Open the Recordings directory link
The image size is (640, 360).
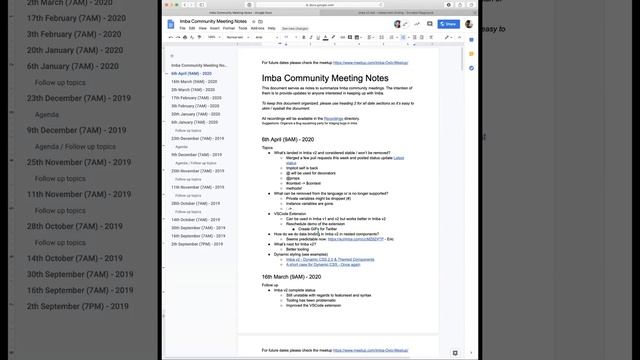click(x=333, y=119)
